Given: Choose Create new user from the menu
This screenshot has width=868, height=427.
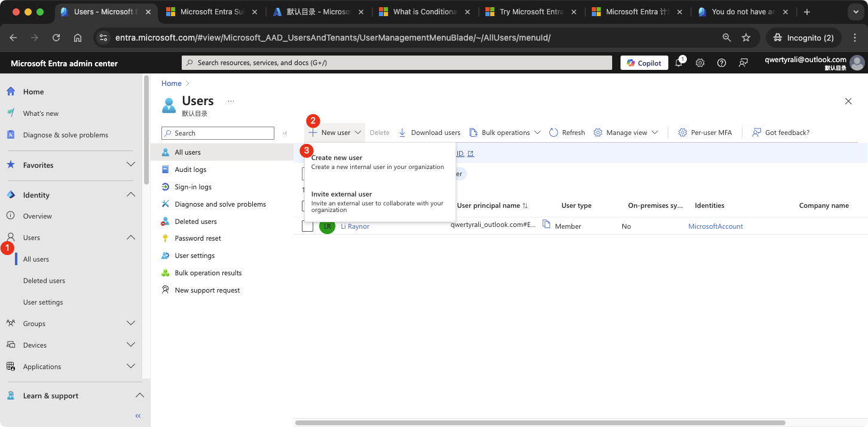Looking at the screenshot, I should (380, 162).
